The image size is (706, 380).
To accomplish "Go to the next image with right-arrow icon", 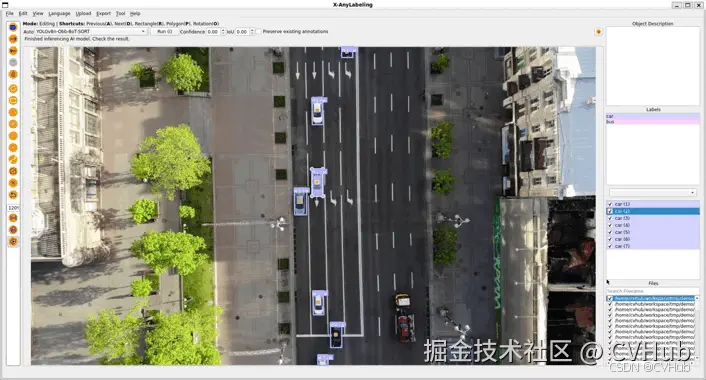I will click(x=13, y=39).
